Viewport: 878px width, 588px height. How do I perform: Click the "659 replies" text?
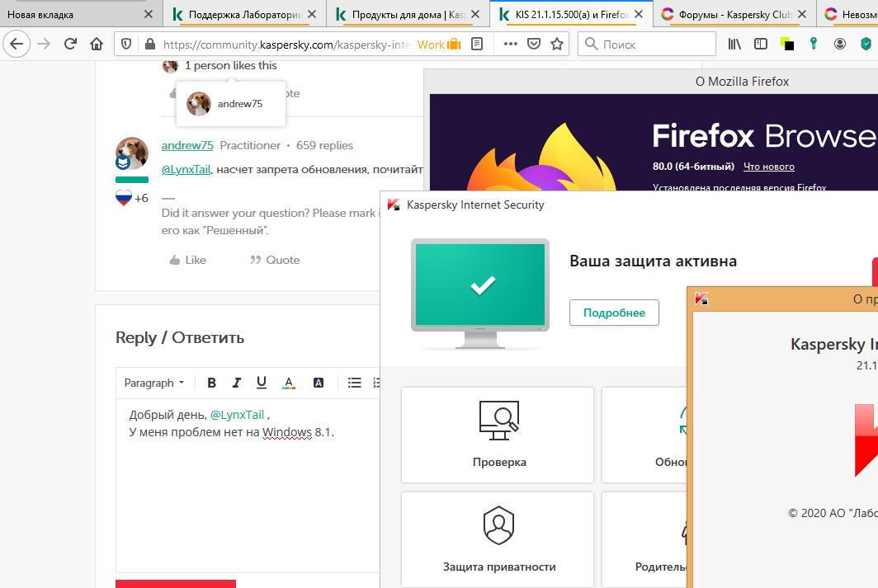tap(325, 145)
